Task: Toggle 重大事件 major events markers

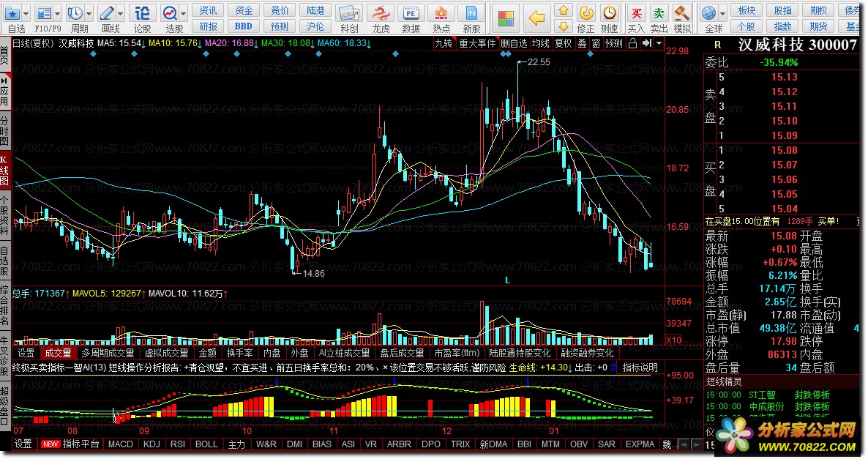Action: tap(477, 43)
